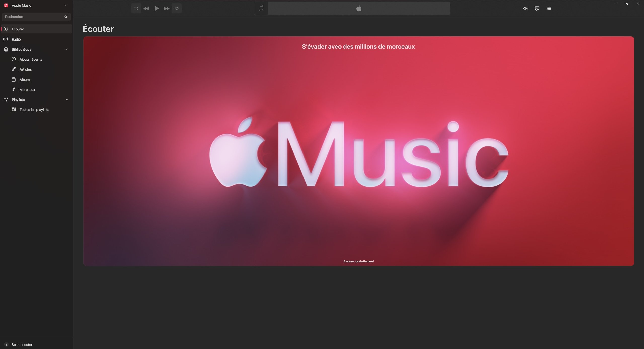Open the Apple Music options ellipsis menu
This screenshot has height=349, width=644.
(x=66, y=5)
